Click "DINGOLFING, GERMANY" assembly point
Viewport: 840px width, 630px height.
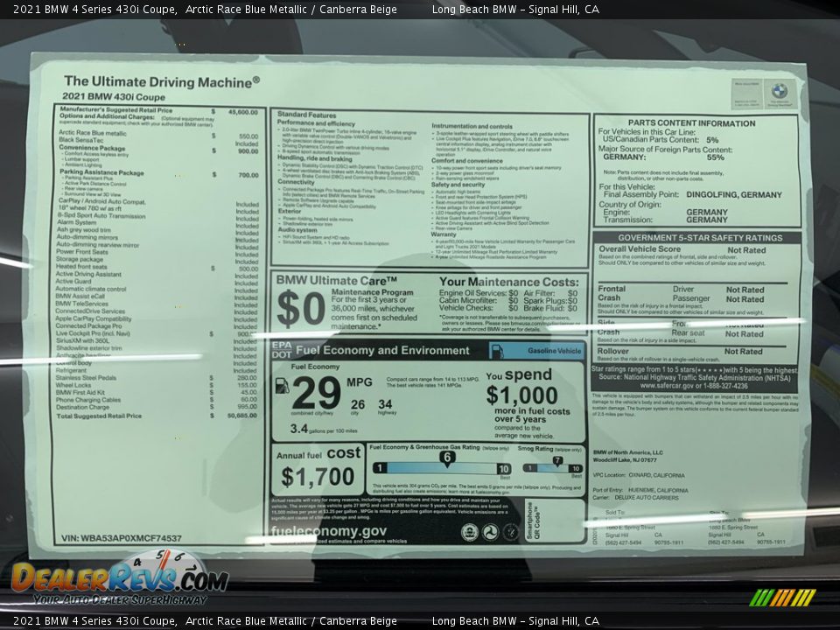pyautogui.click(x=734, y=195)
